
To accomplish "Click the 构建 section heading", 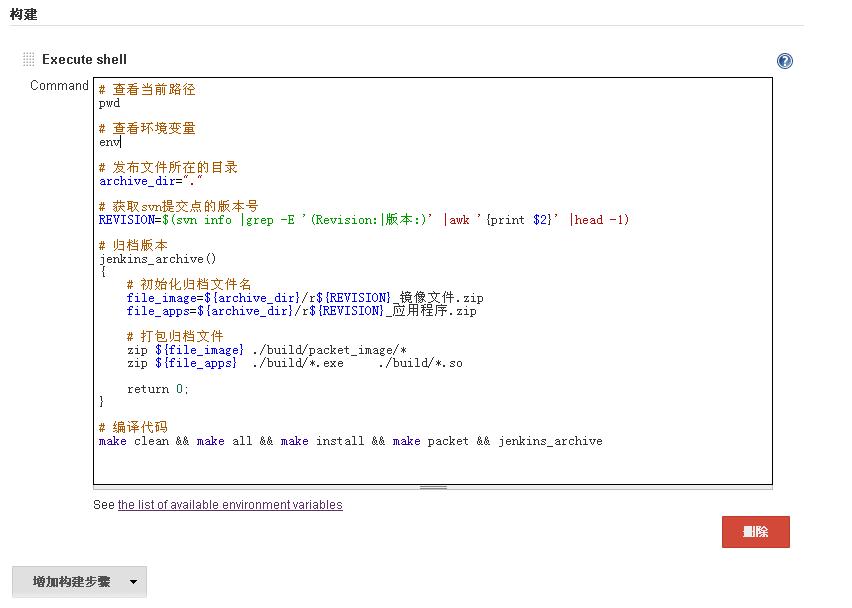I will point(24,13).
